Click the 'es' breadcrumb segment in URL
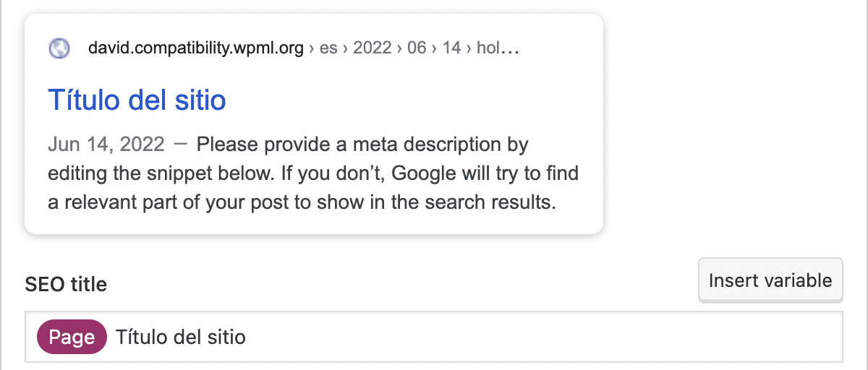This screenshot has width=868, height=370. click(328, 49)
